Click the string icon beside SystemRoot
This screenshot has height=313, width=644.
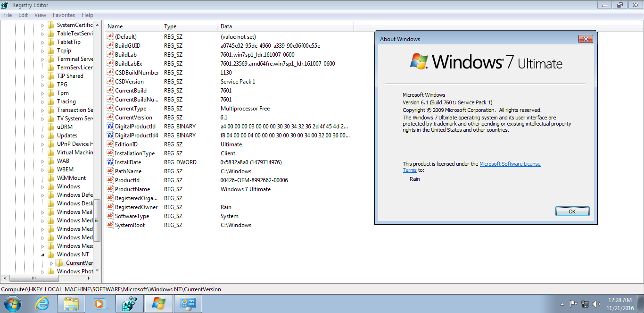110,225
